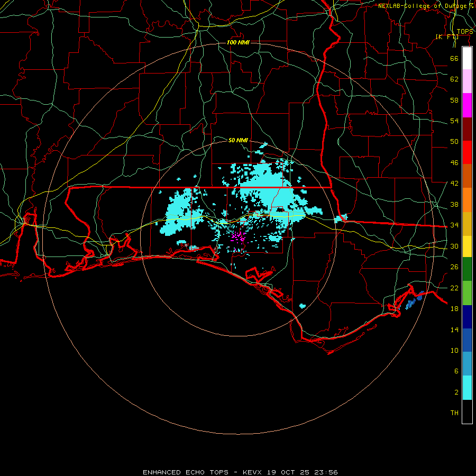
Task: Click the 38 value on the legend
Action: pos(454,204)
